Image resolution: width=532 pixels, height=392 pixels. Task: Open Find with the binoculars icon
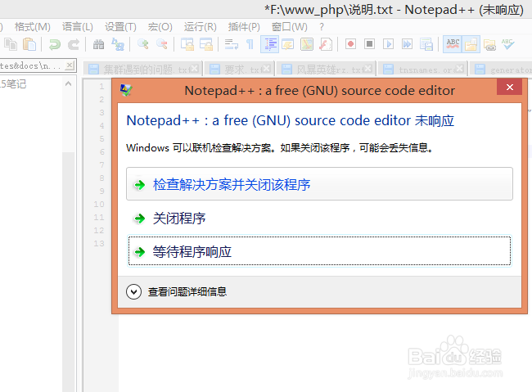(99, 44)
